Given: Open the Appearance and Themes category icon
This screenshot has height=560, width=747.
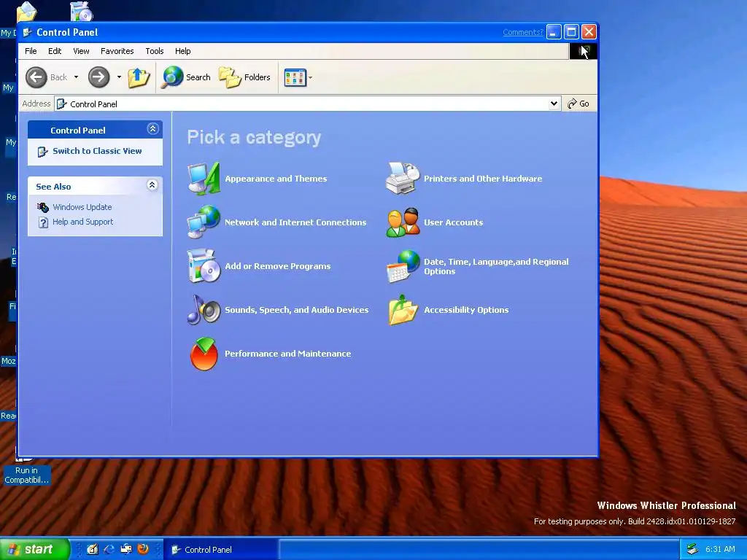Looking at the screenshot, I should 204,179.
